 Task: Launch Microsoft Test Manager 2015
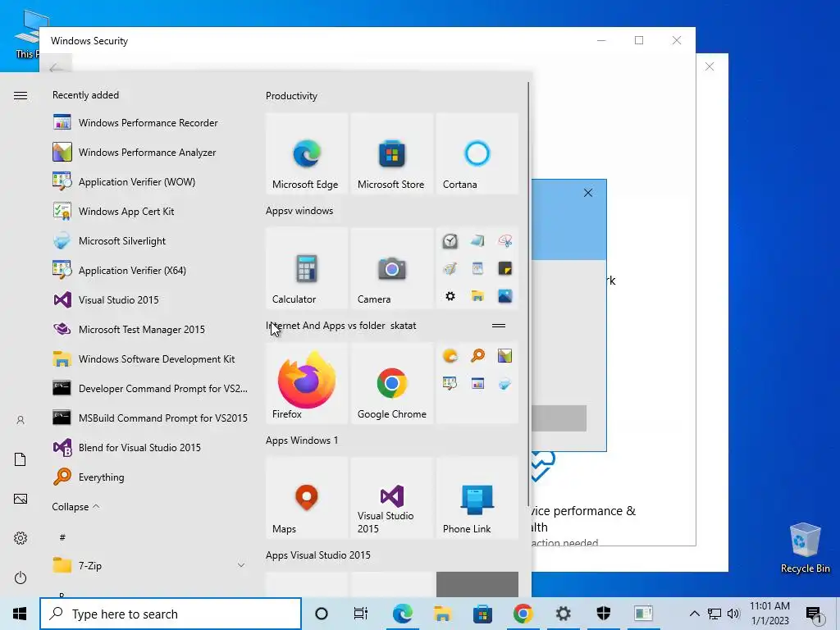point(150,329)
